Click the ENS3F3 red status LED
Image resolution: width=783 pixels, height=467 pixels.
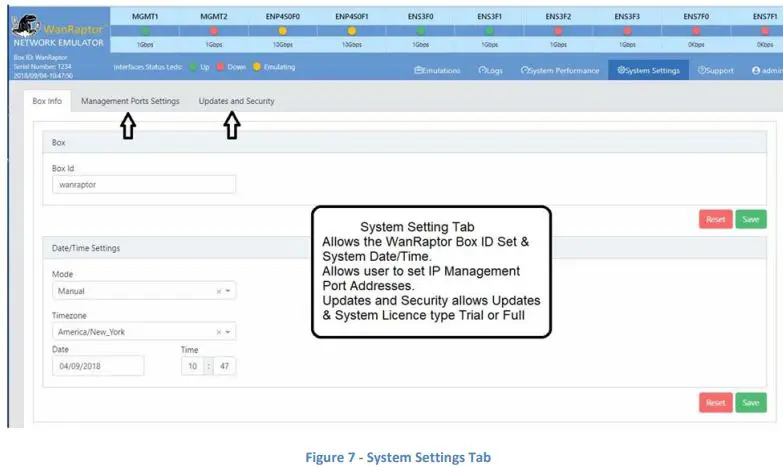point(627,31)
